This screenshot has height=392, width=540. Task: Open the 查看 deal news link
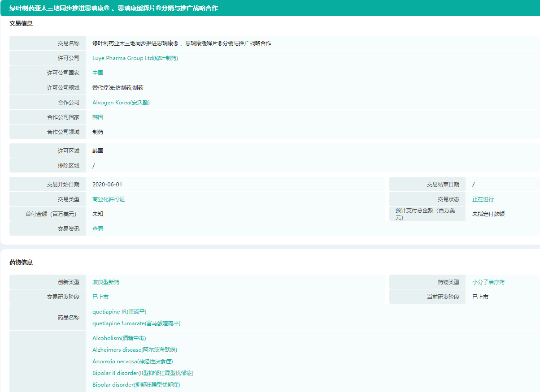click(98, 229)
